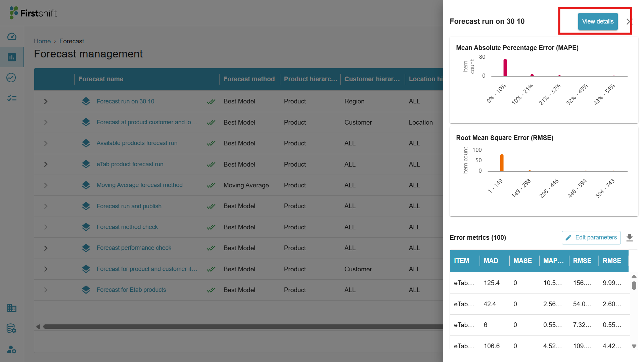644x362 pixels.
Task: Expand the Forecast for Etab products row
Action: click(46, 290)
